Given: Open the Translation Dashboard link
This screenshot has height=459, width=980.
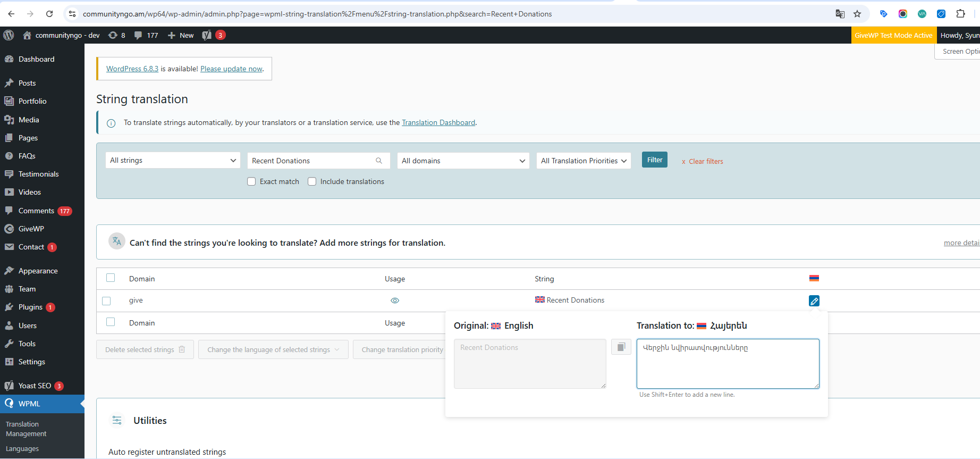Looking at the screenshot, I should [438, 123].
